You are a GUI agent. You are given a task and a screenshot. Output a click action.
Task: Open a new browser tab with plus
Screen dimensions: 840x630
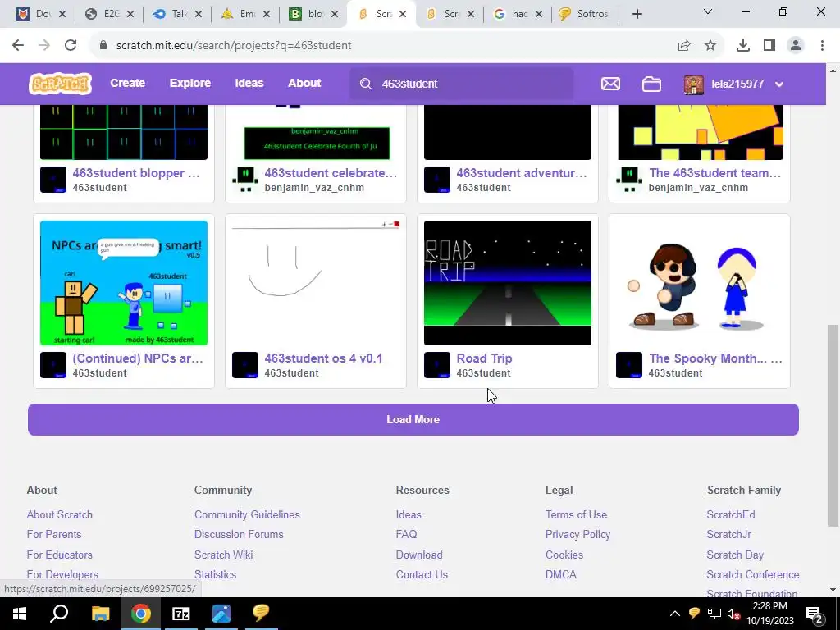[637, 14]
